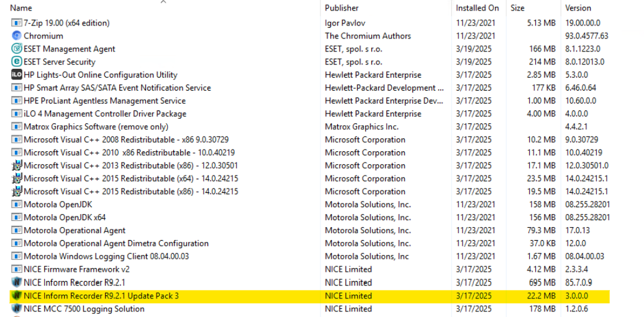
Task: Click the Motorola OpenJDK icon, non-x64 row
Action: pyautogui.click(x=17, y=205)
